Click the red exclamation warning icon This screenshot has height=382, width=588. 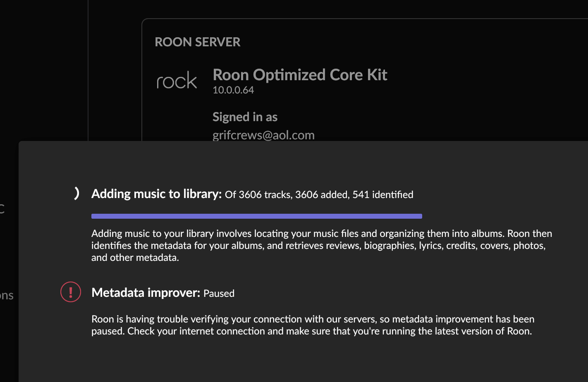tap(71, 292)
